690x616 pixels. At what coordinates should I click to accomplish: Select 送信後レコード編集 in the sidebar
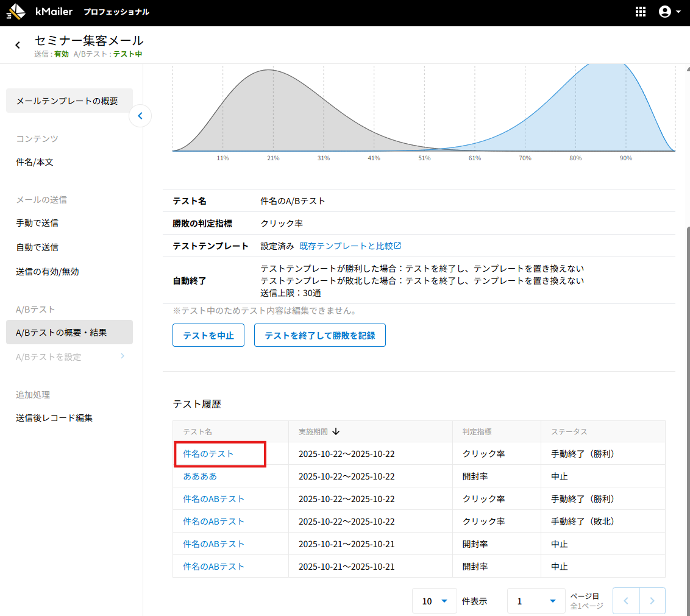coord(54,418)
